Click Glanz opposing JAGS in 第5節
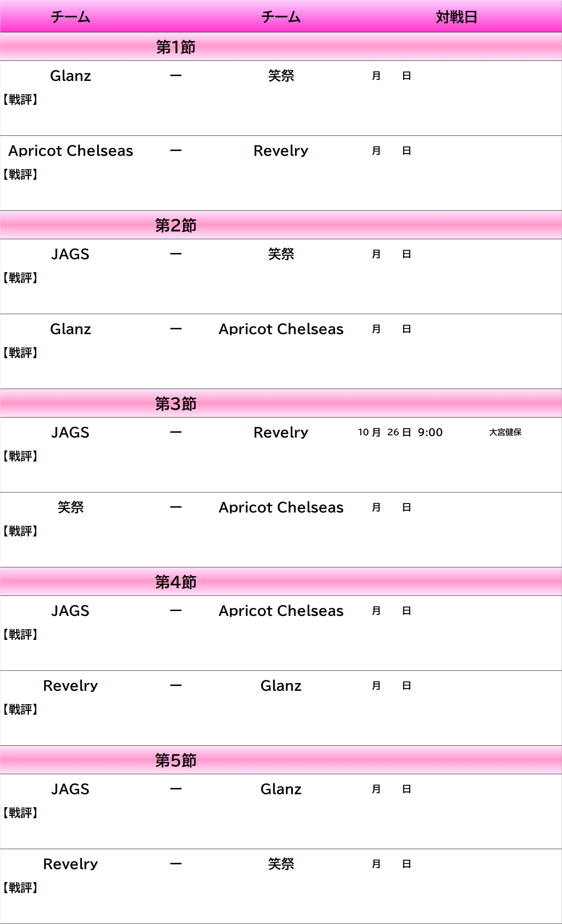The width and height of the screenshot is (562, 924). 281,789
